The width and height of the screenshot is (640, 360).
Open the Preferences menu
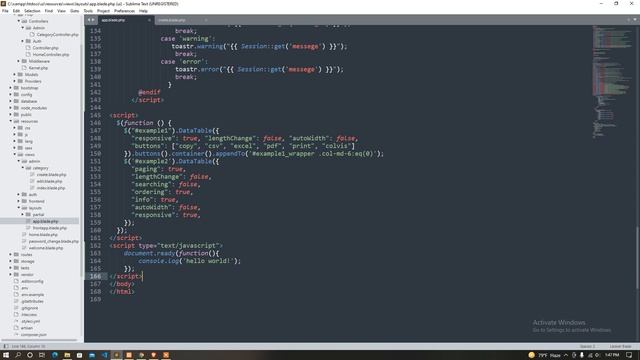point(124,11)
